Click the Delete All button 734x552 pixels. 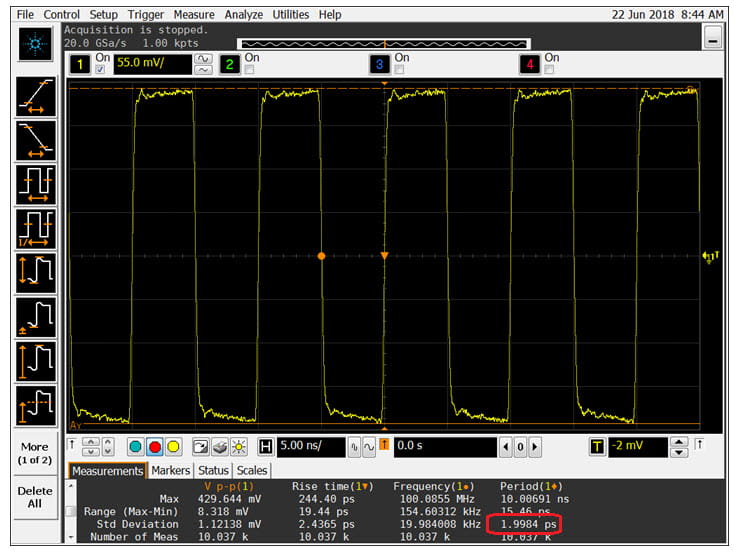click(x=34, y=497)
